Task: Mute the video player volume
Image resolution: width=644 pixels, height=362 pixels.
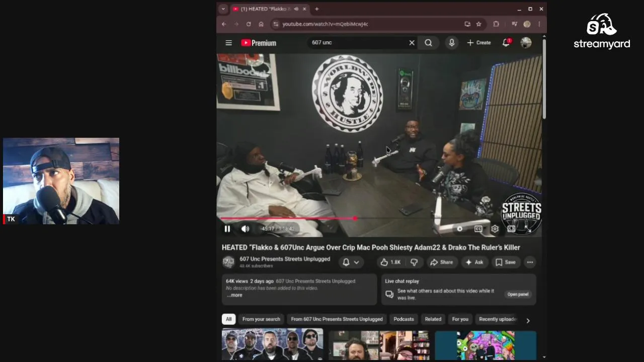Action: [245, 229]
